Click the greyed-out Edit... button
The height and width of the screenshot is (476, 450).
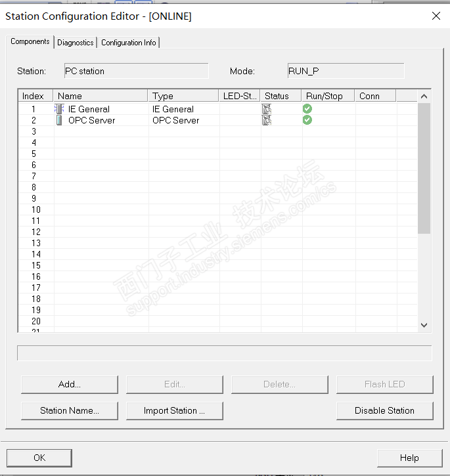[174, 385]
